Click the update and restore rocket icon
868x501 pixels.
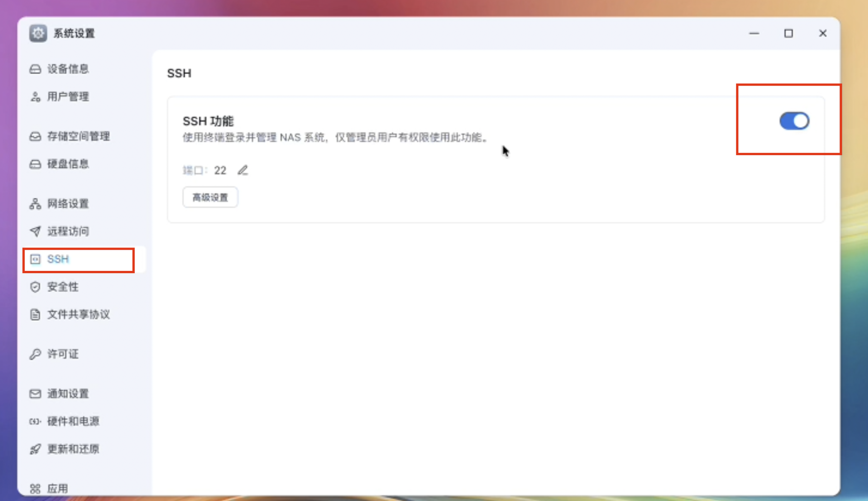[35, 449]
